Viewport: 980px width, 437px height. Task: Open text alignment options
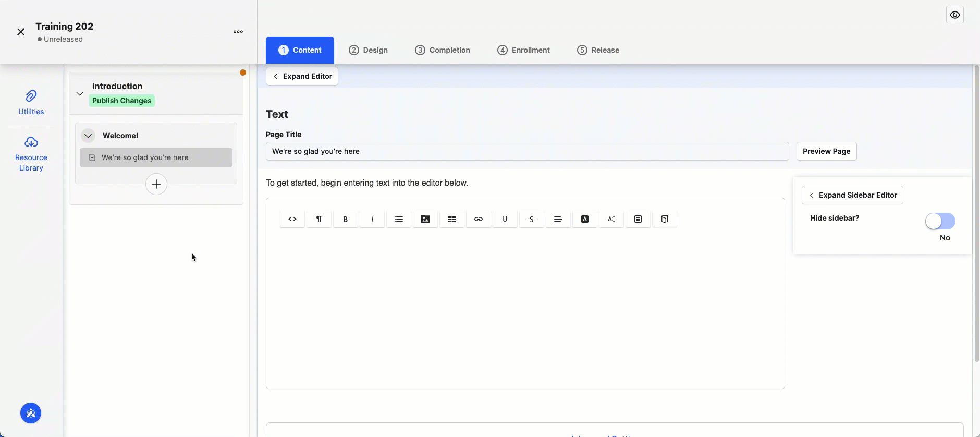click(x=558, y=219)
